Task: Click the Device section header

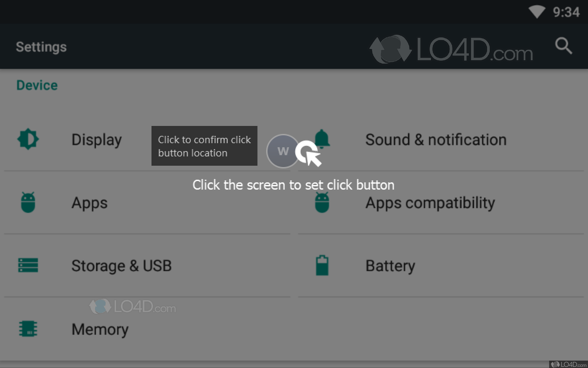Action: (x=37, y=85)
